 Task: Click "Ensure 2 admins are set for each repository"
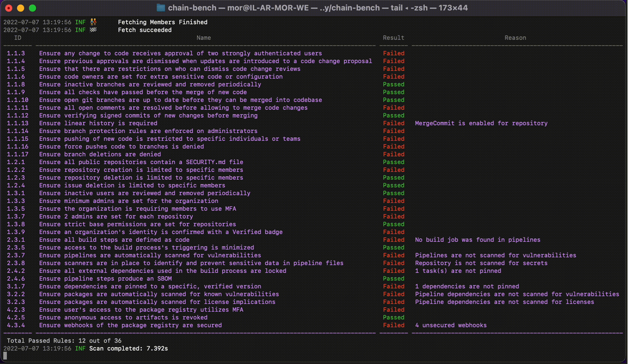tap(116, 217)
